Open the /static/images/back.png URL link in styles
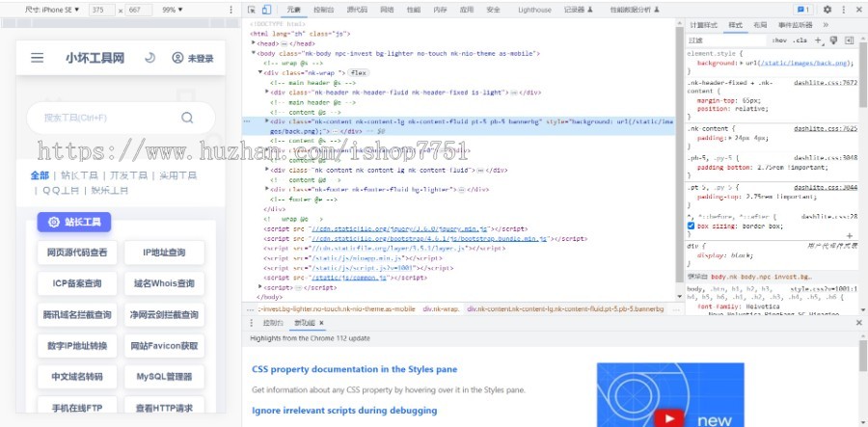 [x=804, y=63]
